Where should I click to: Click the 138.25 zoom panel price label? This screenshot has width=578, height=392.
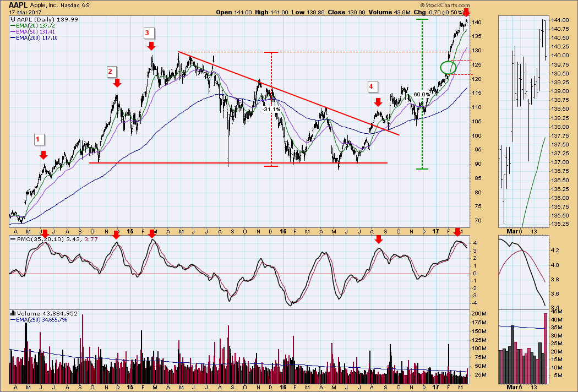560,118
